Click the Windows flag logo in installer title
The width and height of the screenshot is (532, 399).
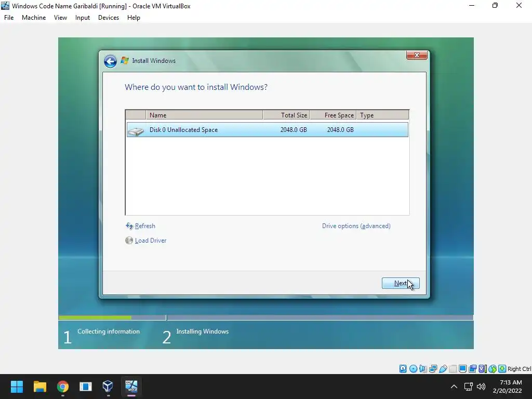click(125, 61)
